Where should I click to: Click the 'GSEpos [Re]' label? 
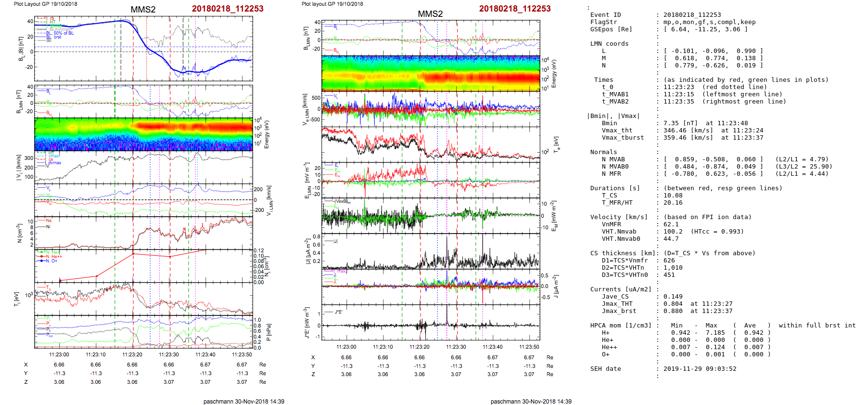point(611,29)
